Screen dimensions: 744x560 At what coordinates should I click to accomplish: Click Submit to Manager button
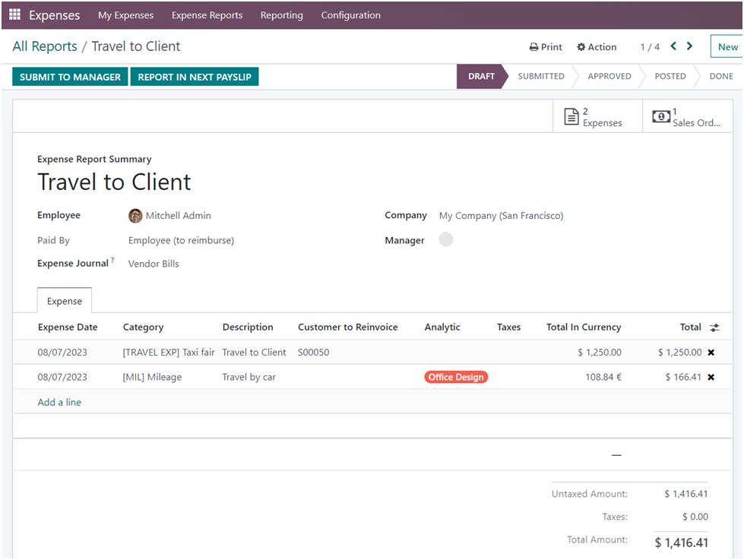click(70, 77)
